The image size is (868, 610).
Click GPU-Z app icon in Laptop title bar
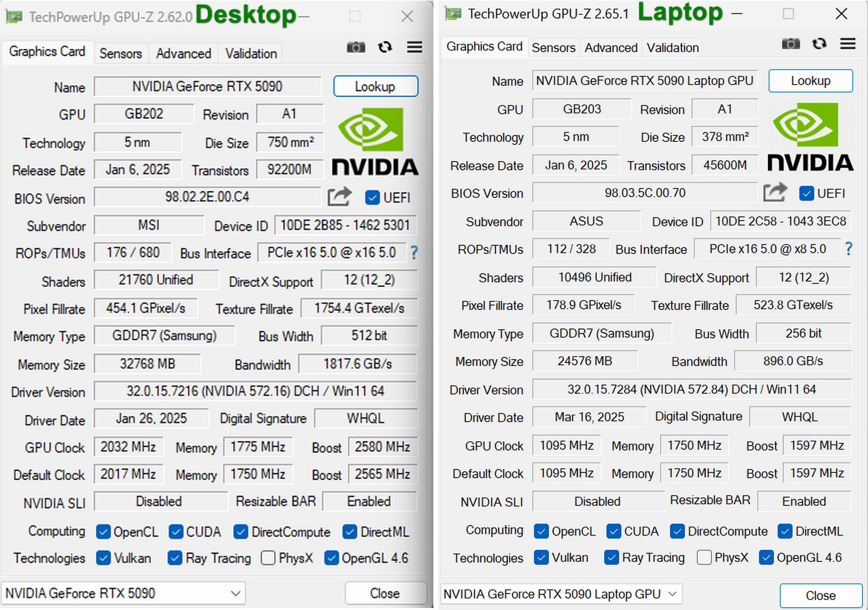coord(453,14)
